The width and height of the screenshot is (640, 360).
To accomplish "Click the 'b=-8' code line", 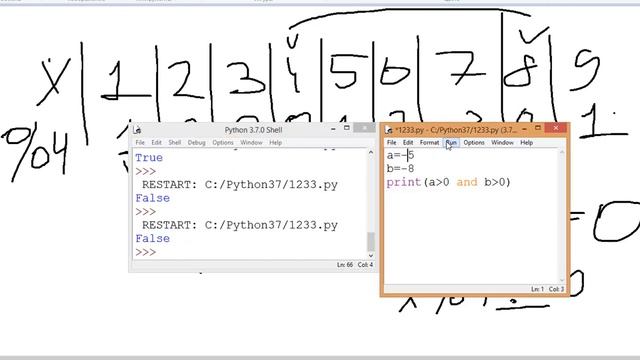I will coord(400,169).
